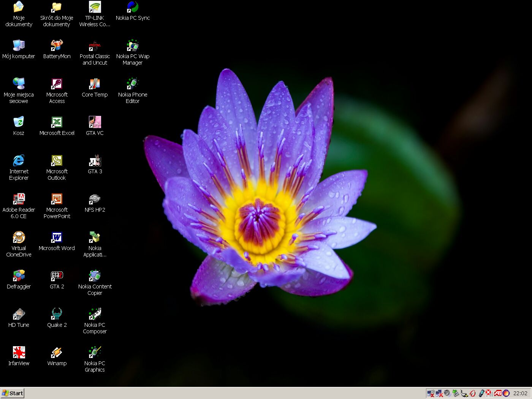This screenshot has height=399, width=532.
Task: Click the taskbar clock showing 22:02
Action: pyautogui.click(x=520, y=393)
